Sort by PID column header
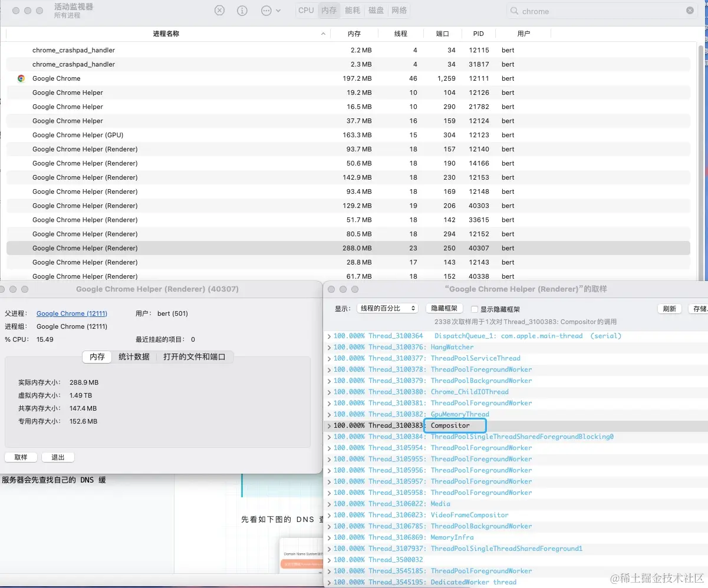708x588 pixels. [x=478, y=34]
